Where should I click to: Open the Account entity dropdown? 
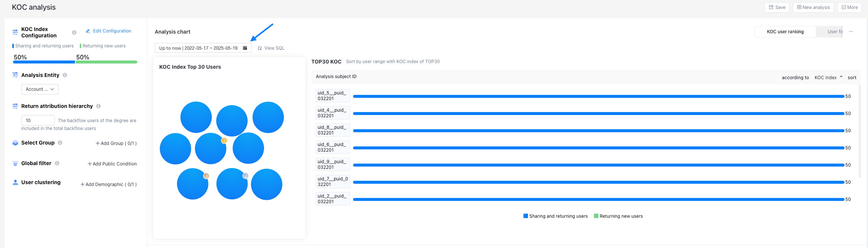click(40, 89)
